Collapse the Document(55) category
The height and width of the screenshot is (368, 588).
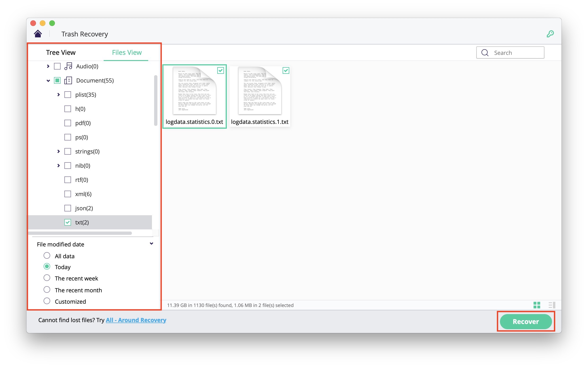pyautogui.click(x=48, y=81)
